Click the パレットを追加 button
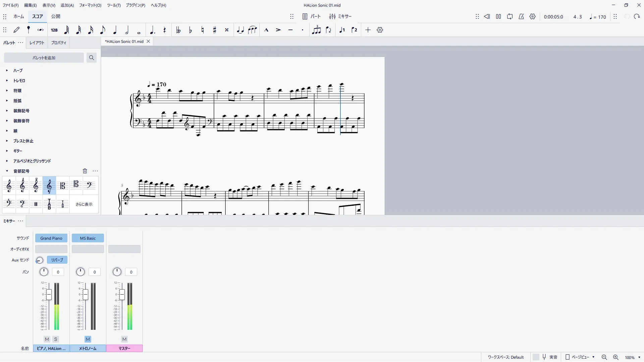Image resolution: width=644 pixels, height=362 pixels. pos(44,58)
